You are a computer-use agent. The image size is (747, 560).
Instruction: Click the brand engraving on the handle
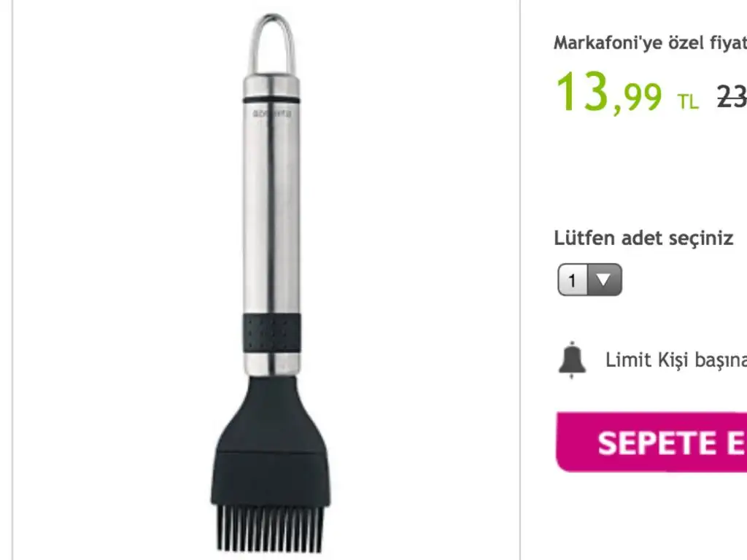pos(271,113)
